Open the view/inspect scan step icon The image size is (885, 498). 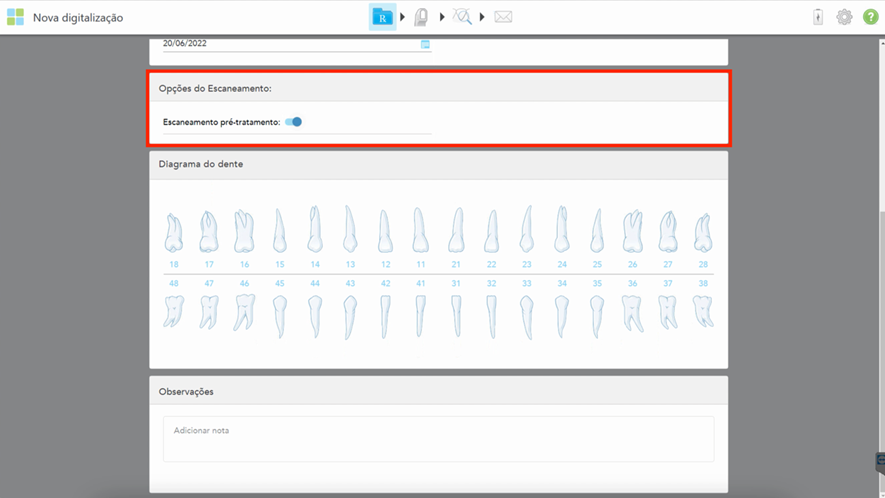click(462, 17)
